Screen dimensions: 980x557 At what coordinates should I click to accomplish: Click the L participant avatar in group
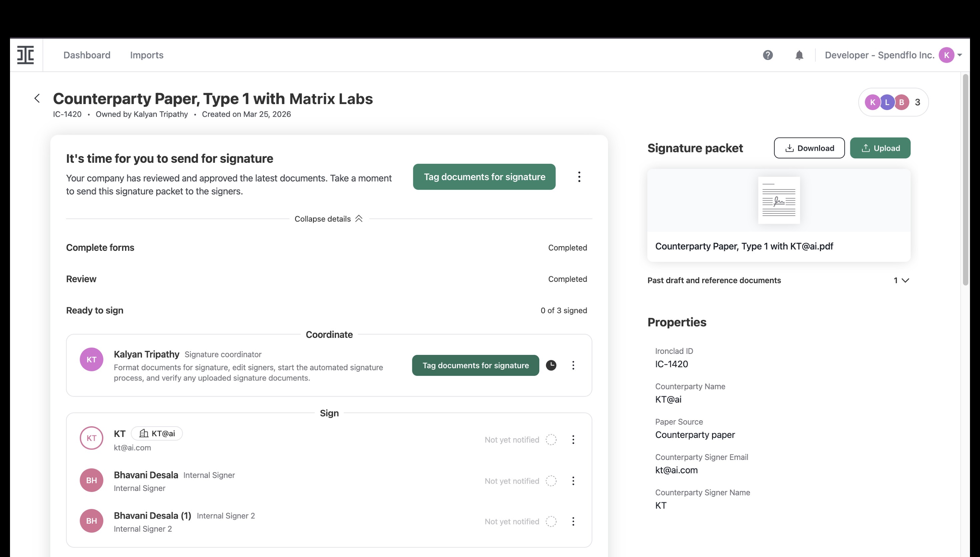click(887, 102)
